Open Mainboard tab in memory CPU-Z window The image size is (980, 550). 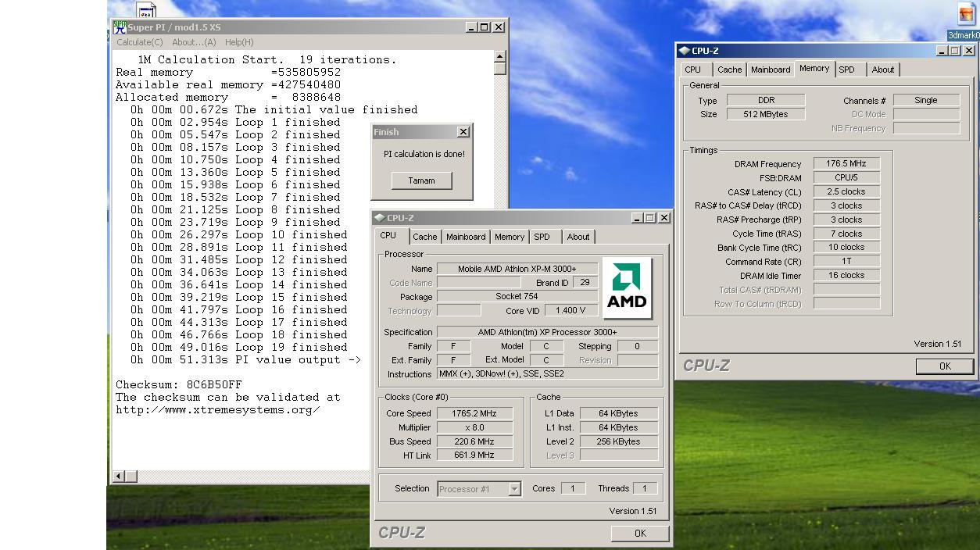tap(771, 70)
